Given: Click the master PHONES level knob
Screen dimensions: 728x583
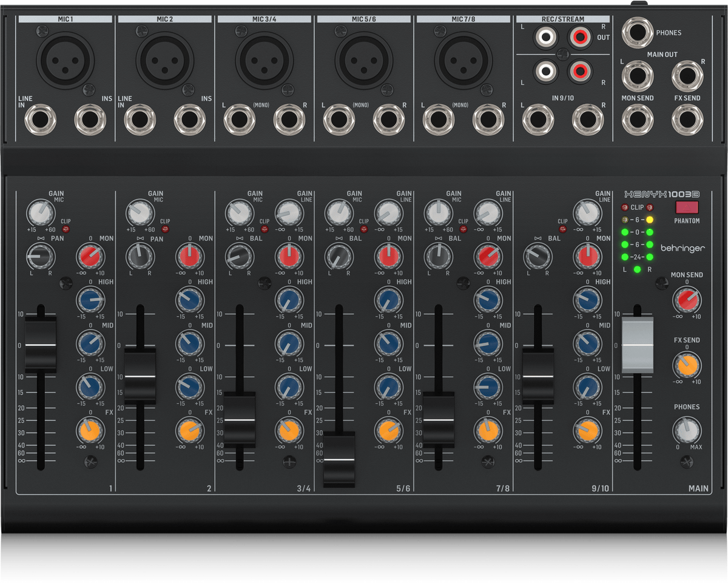Looking at the screenshot, I should [687, 431].
